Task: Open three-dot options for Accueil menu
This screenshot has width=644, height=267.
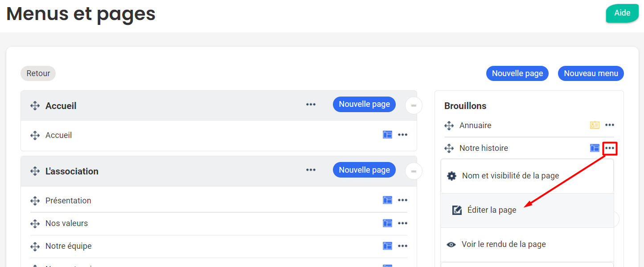Action: (x=311, y=105)
